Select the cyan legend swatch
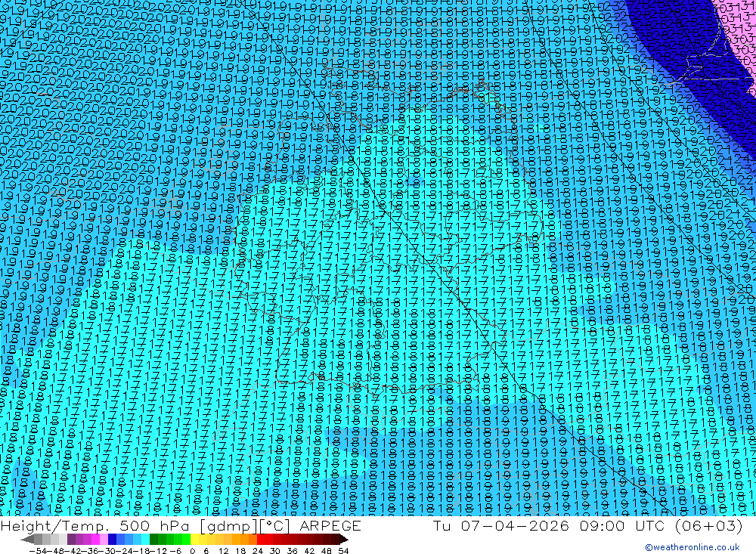Image resolution: width=756 pixels, height=554 pixels. click(145, 540)
